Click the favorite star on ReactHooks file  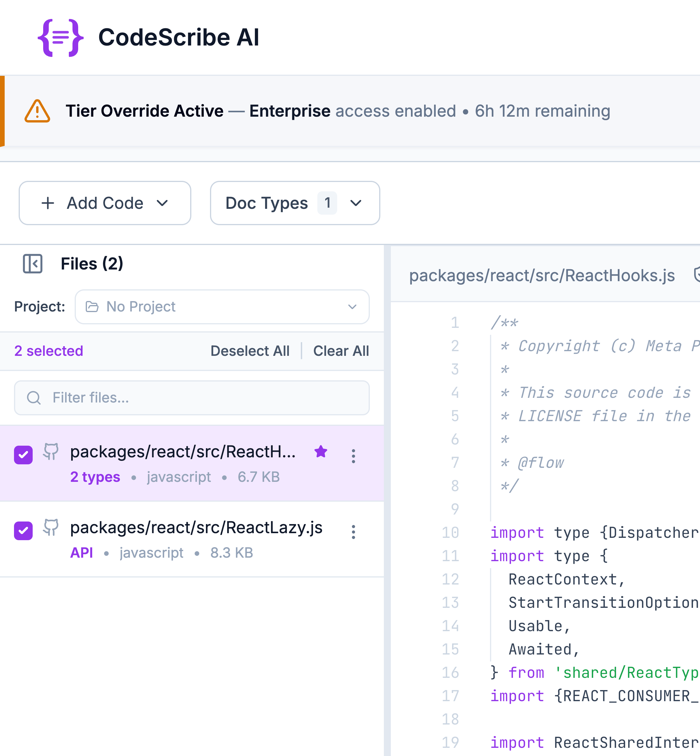tap(321, 452)
